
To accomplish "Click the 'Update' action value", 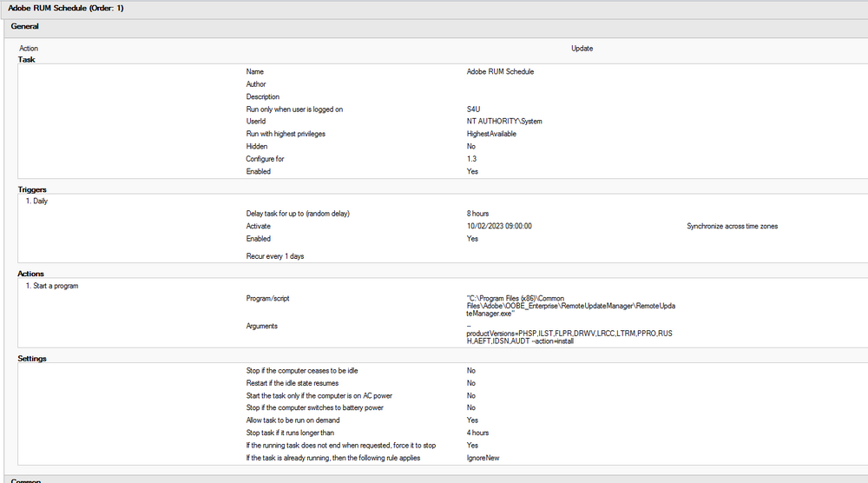I will [x=582, y=48].
